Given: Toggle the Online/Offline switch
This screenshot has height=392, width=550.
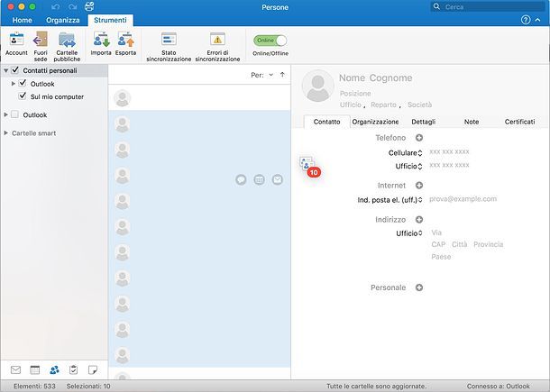Looking at the screenshot, I should pos(270,40).
